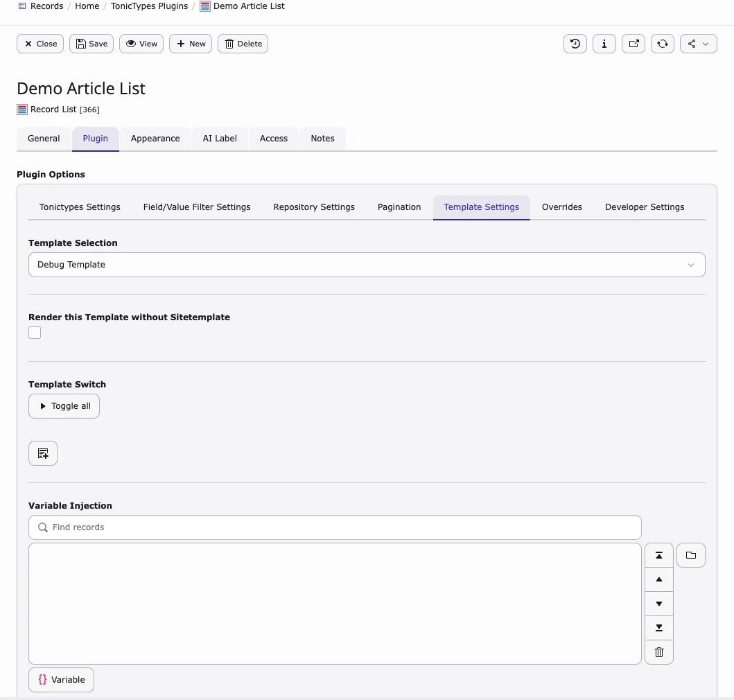
Task: Open Developer Settings tab
Action: click(x=645, y=207)
